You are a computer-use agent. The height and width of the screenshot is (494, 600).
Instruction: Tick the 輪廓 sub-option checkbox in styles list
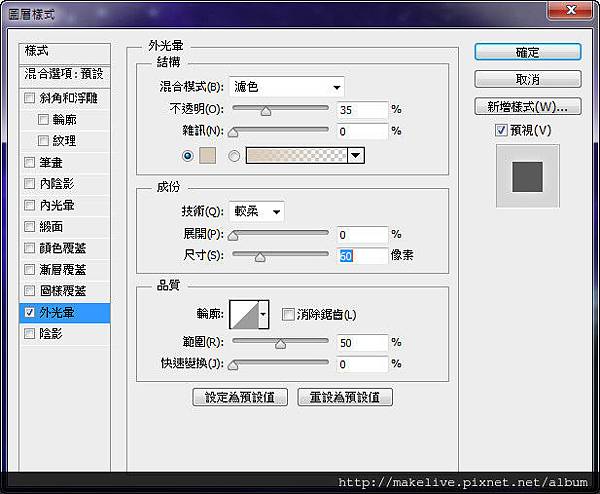point(43,119)
